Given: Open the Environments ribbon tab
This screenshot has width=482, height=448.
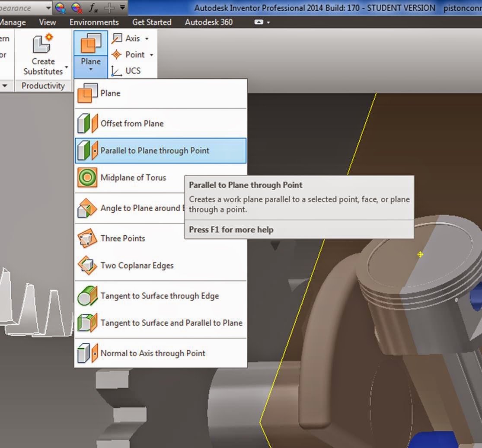Looking at the screenshot, I should (x=93, y=22).
